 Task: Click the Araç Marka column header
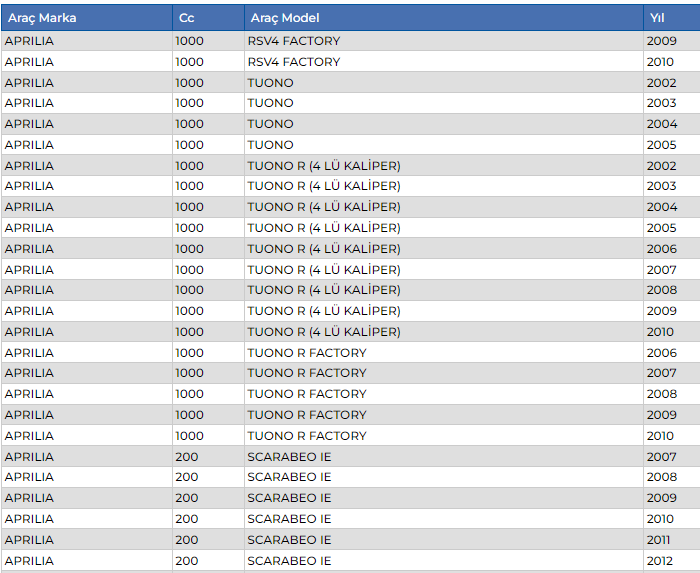point(41,18)
